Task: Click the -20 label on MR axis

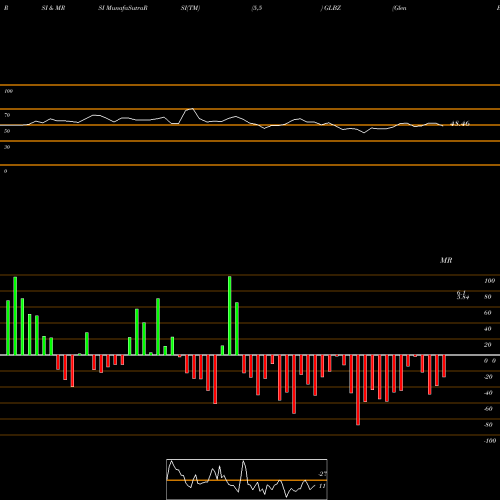Action: (x=488, y=377)
